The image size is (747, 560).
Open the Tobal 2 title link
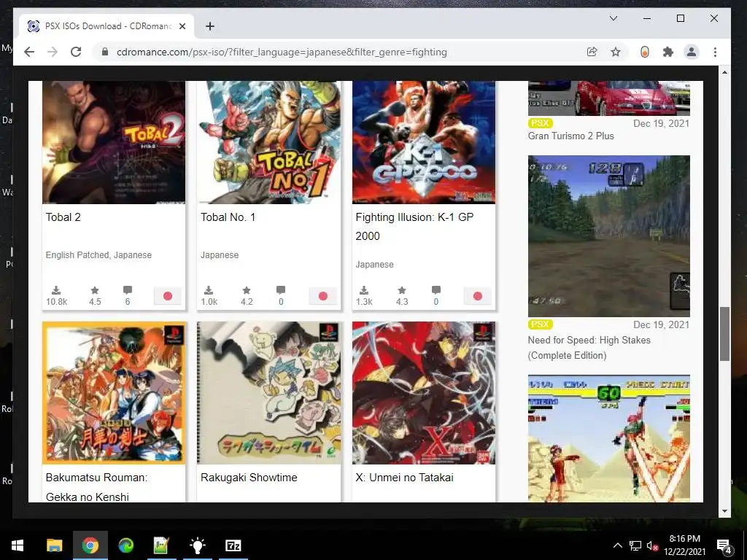[63, 217]
